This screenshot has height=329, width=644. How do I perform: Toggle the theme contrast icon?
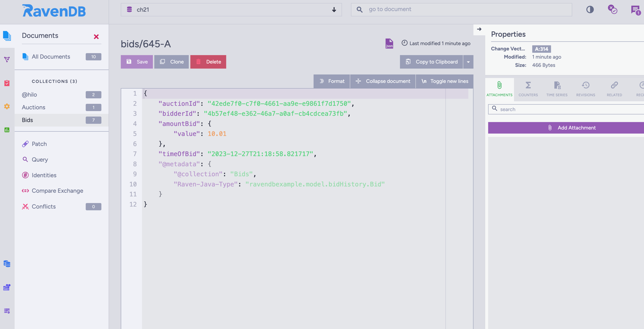[590, 10]
